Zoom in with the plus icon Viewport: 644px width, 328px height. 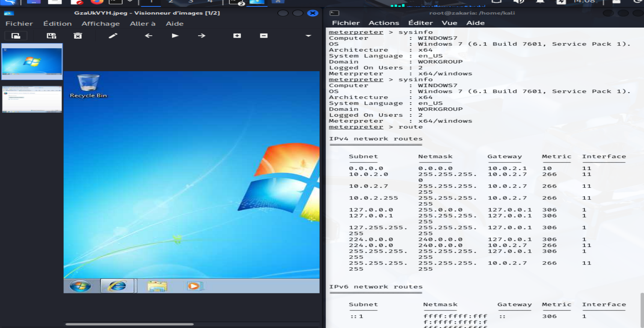237,36
